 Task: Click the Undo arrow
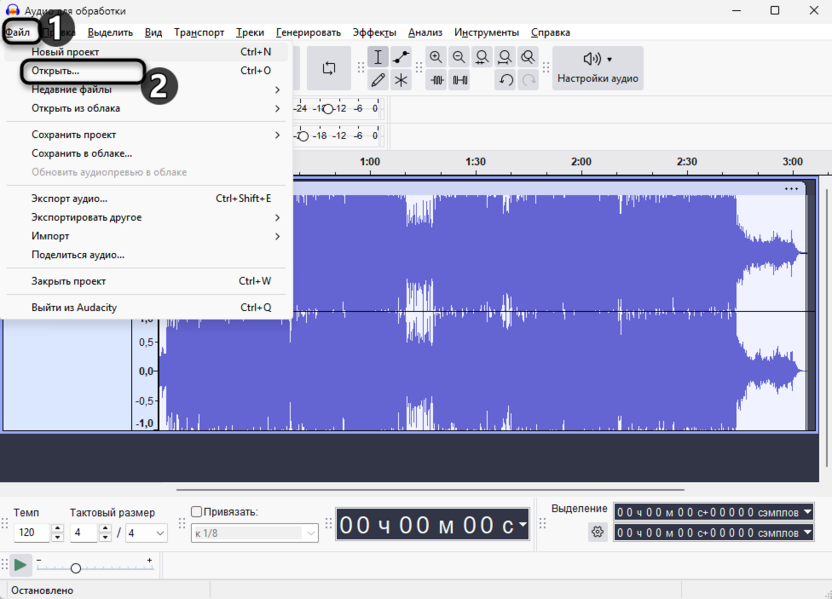click(x=505, y=80)
